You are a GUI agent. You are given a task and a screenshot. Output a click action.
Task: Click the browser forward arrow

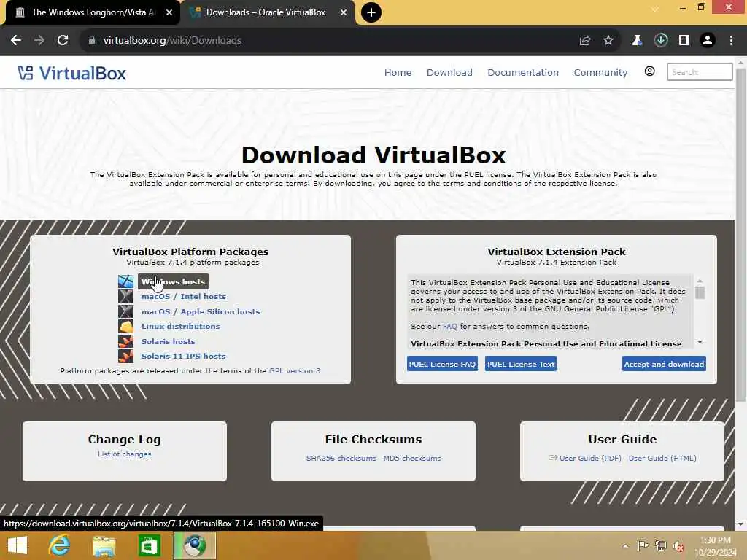pos(39,41)
